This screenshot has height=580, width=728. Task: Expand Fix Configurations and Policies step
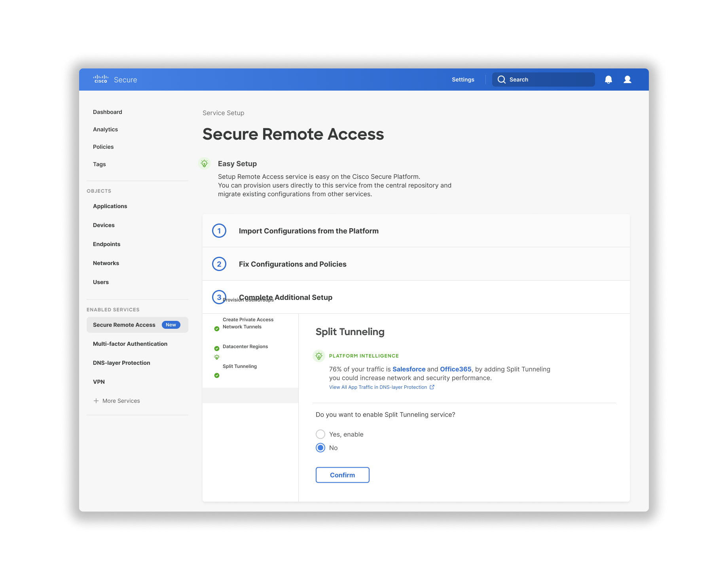416,264
